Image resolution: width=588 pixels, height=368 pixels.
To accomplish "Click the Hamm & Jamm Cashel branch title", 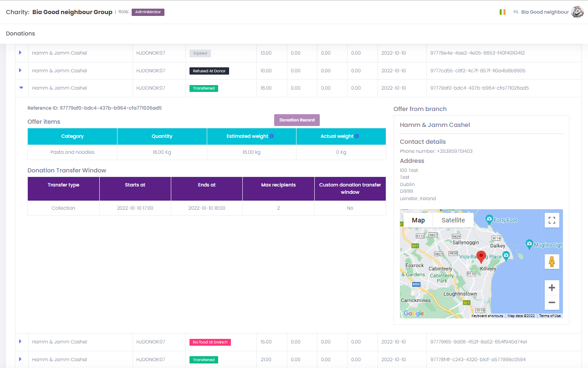I will [x=435, y=125].
